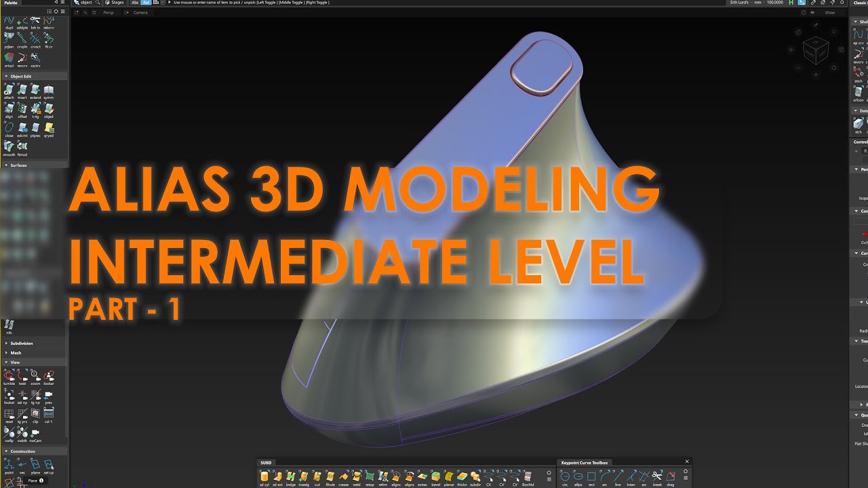Open the SUBD shelf tab

point(267,463)
